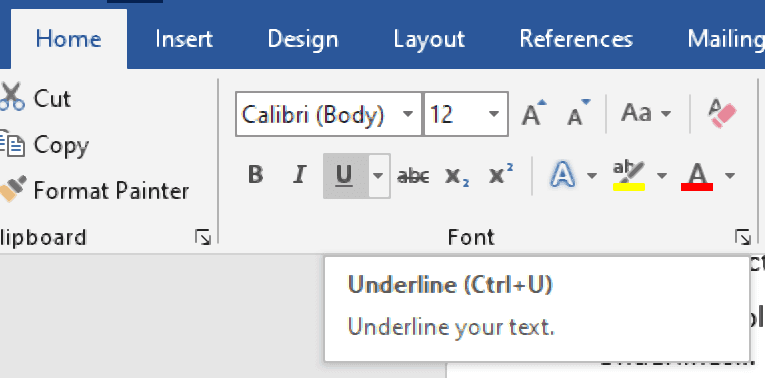The width and height of the screenshot is (765, 378).
Task: Expand underline style dropdown arrow
Action: pyautogui.click(x=379, y=176)
